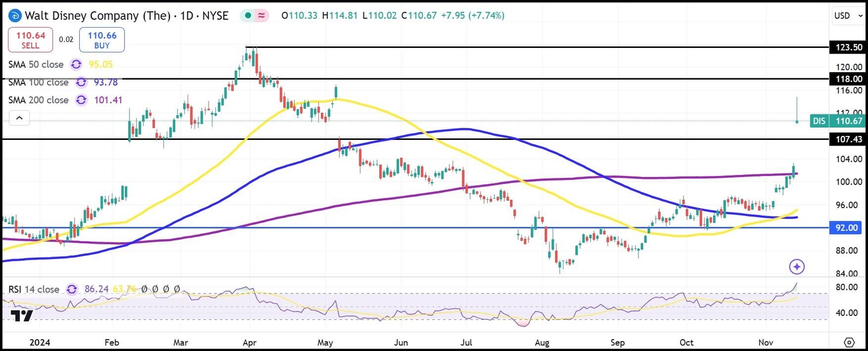Click the 40.00 RSI axis label
Screen dimensions: 868x351
pyautogui.click(x=847, y=313)
